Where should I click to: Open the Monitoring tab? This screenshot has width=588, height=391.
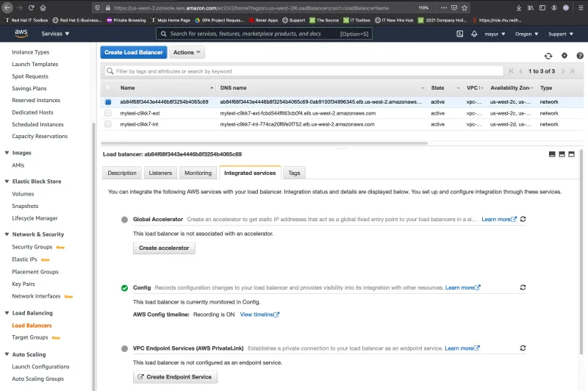198,173
